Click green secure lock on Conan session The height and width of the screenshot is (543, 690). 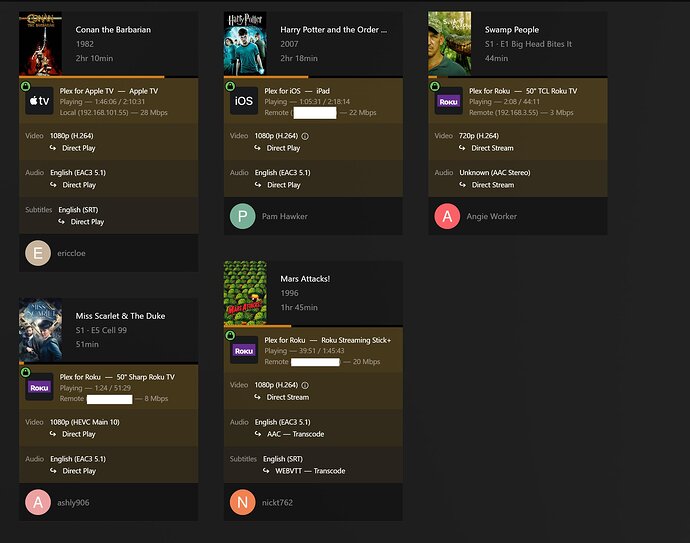click(26, 86)
